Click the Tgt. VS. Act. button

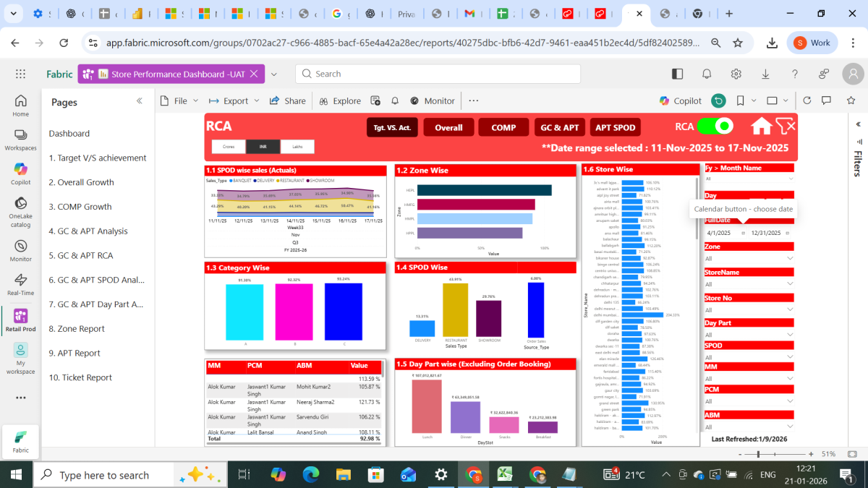point(392,127)
